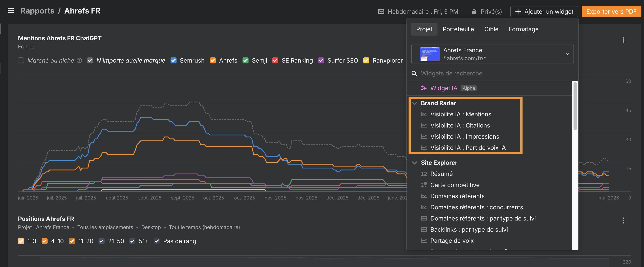Switch to the Formatage tab
Image resolution: width=644 pixels, height=267 pixels.
tap(524, 29)
